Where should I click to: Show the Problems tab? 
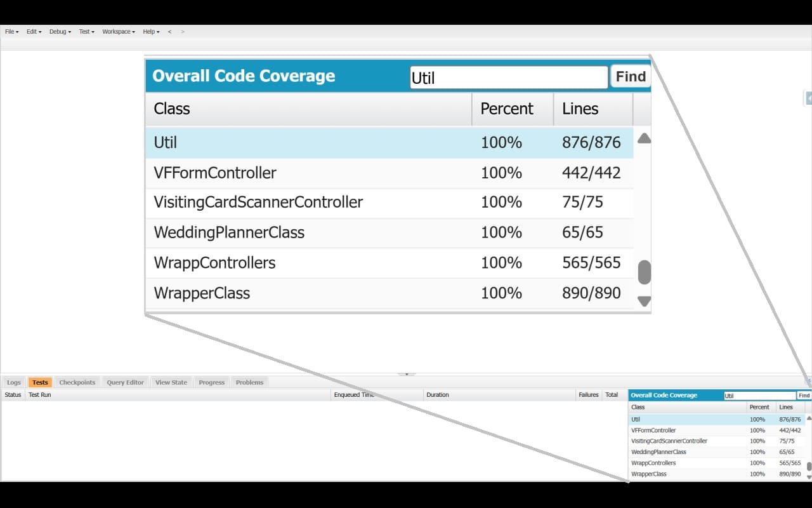pyautogui.click(x=249, y=382)
